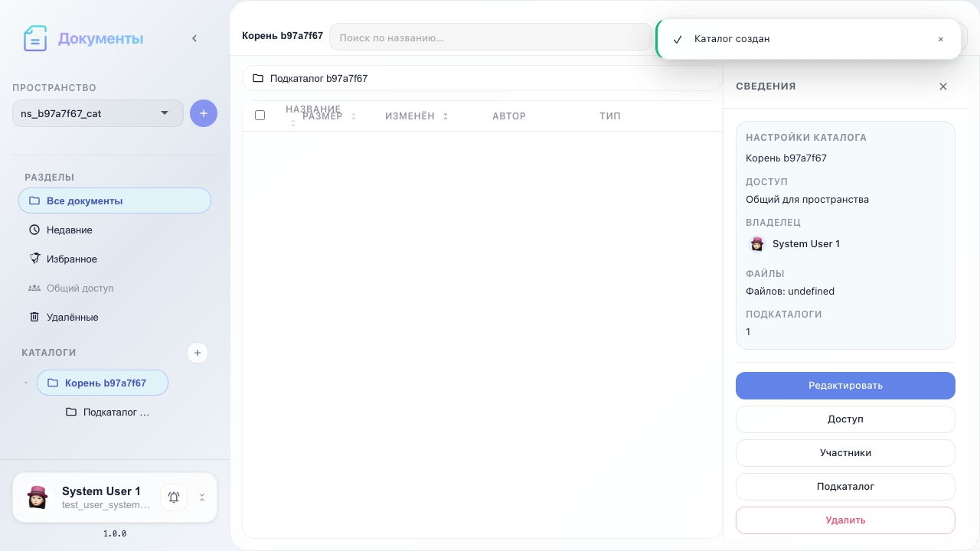Screen dimensions: 980x551
Task: Open notifications with the bell icon
Action: pyautogui.click(x=174, y=497)
